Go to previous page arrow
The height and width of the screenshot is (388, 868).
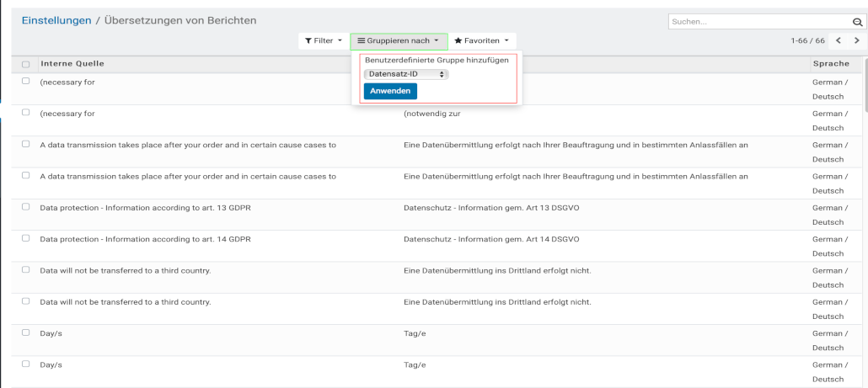click(839, 40)
